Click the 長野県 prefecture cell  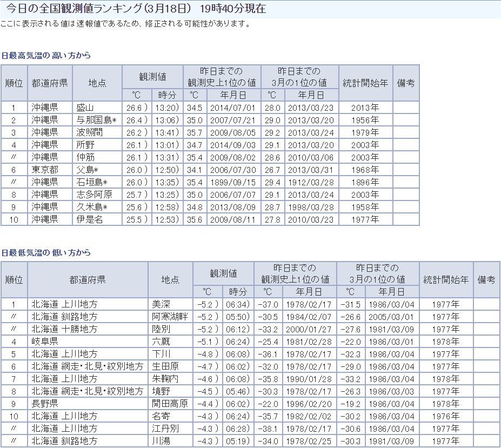(x=44, y=404)
